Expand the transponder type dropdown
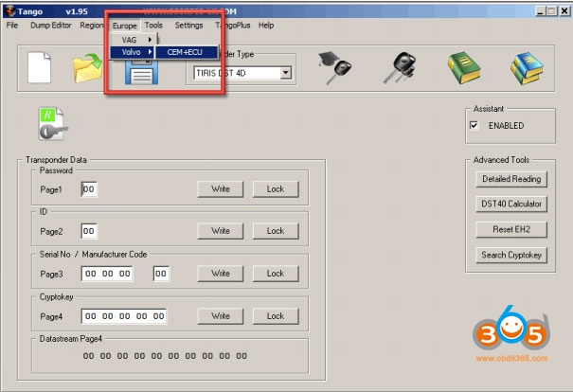The image size is (573, 392). click(x=286, y=73)
